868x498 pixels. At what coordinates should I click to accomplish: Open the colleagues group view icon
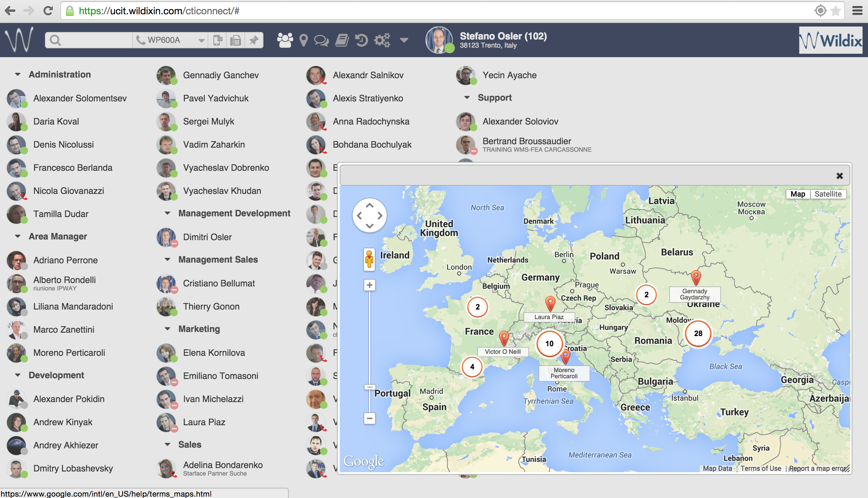pos(285,40)
